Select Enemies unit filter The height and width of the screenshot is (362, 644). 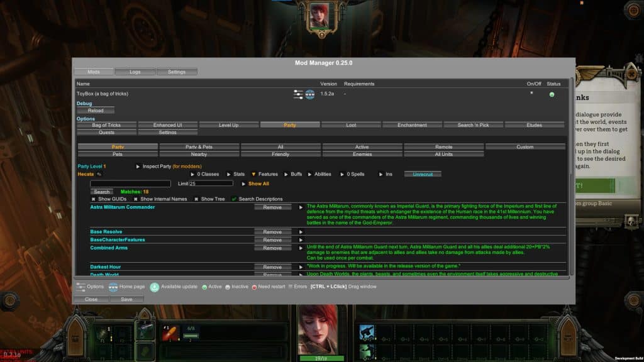pyautogui.click(x=362, y=155)
